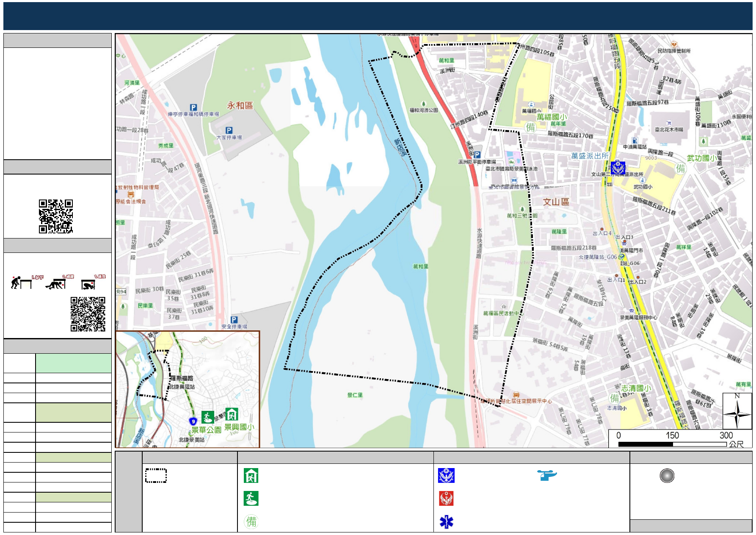Click the gray circle symbol in legend
The width and height of the screenshot is (756, 535).
click(667, 476)
